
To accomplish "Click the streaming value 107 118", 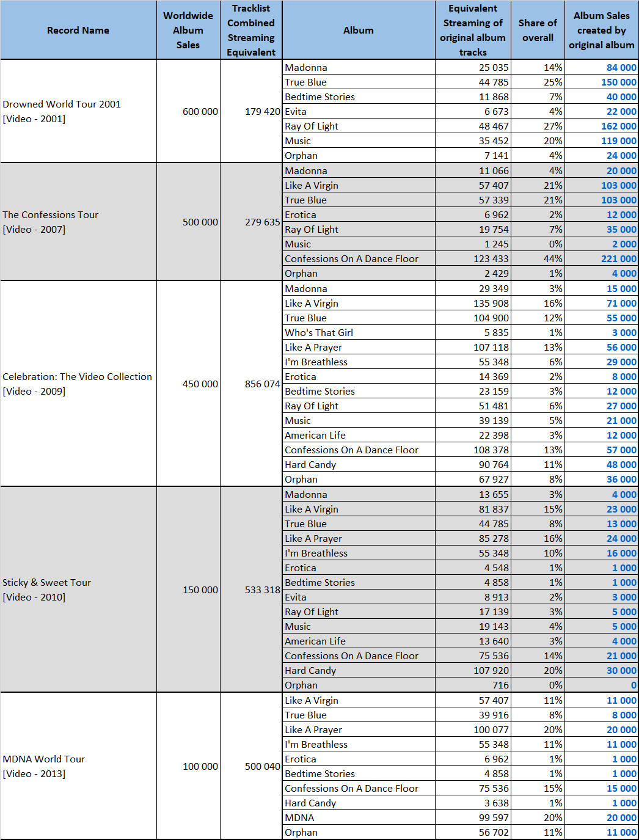I will (473, 347).
